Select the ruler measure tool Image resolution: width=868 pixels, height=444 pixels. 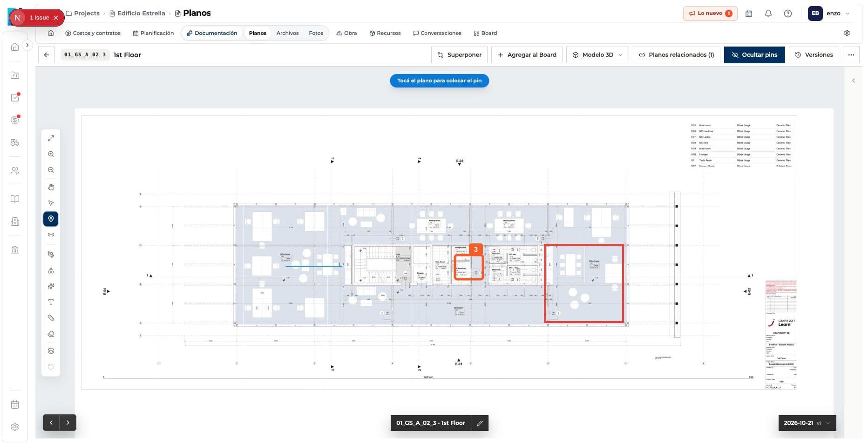click(x=51, y=318)
